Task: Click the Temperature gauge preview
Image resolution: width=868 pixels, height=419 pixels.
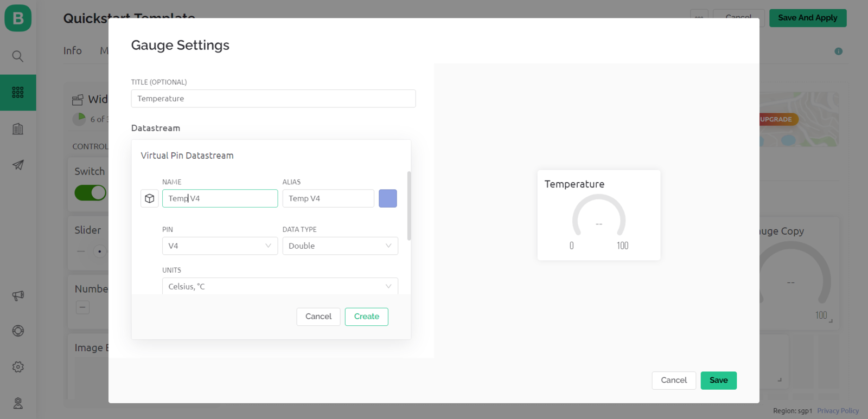Action: [599, 215]
